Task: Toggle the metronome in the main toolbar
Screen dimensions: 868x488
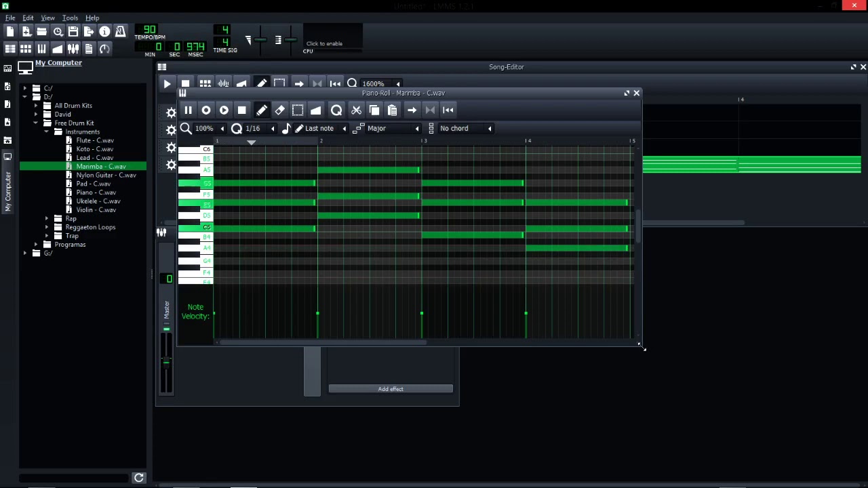Action: click(120, 31)
